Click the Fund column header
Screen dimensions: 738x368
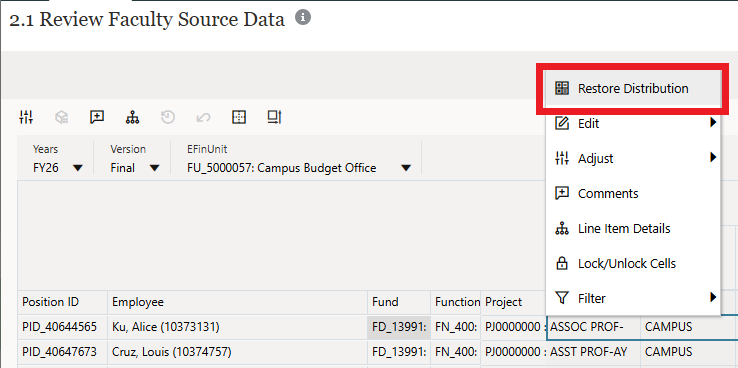399,302
